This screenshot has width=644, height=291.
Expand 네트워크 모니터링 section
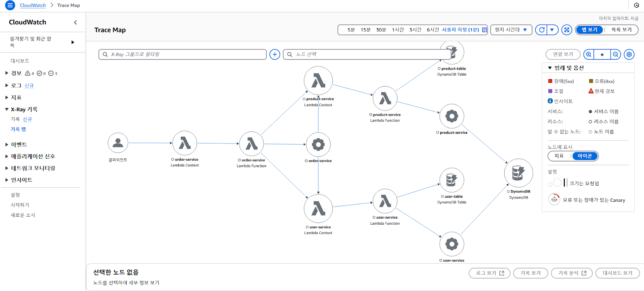click(x=6, y=168)
